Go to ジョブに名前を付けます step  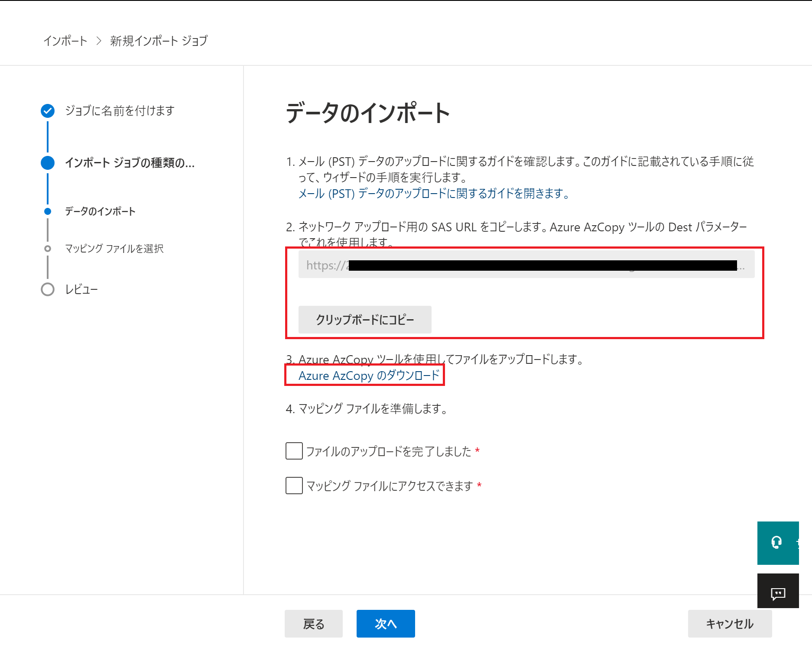120,111
